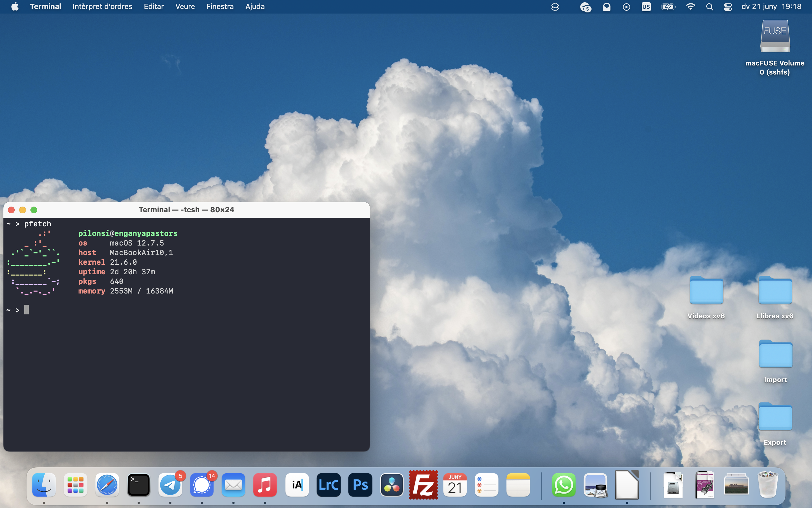The image size is (812, 508).
Task: Open FileZilla from the Dock
Action: click(x=423, y=485)
